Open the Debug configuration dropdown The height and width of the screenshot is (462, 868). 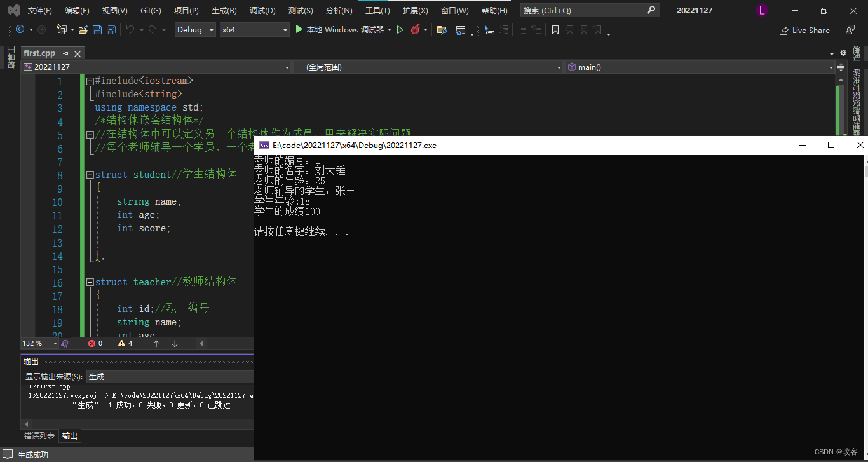click(195, 29)
